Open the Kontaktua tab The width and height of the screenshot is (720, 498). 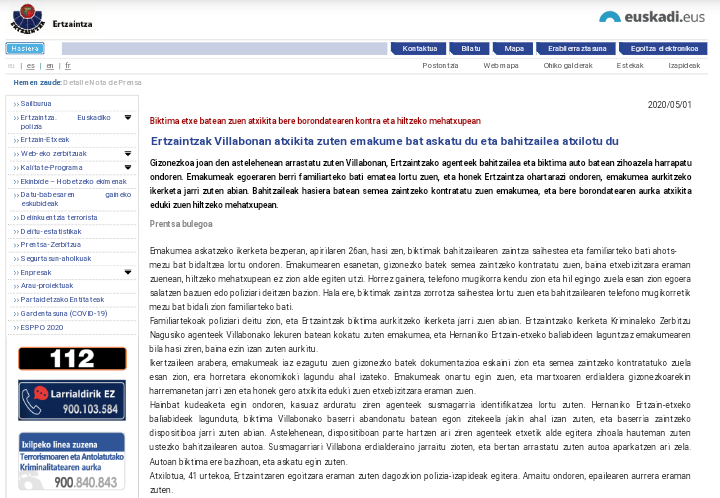(x=419, y=49)
